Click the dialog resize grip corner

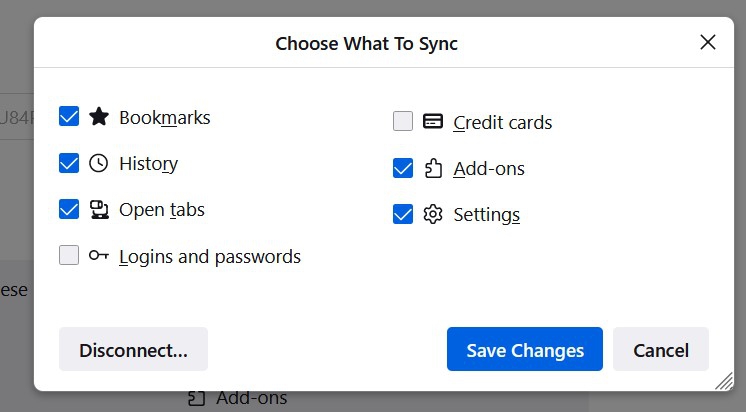click(725, 381)
